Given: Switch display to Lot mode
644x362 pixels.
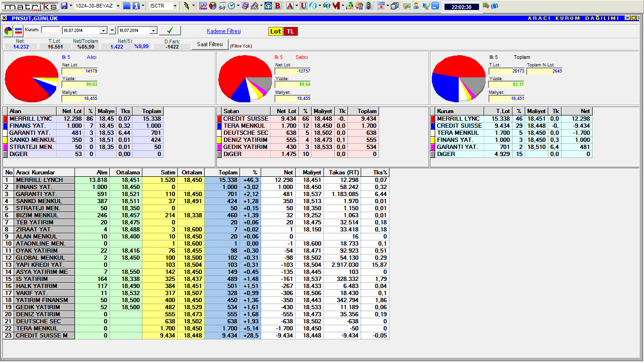Looking at the screenshot, I should click(275, 31).
